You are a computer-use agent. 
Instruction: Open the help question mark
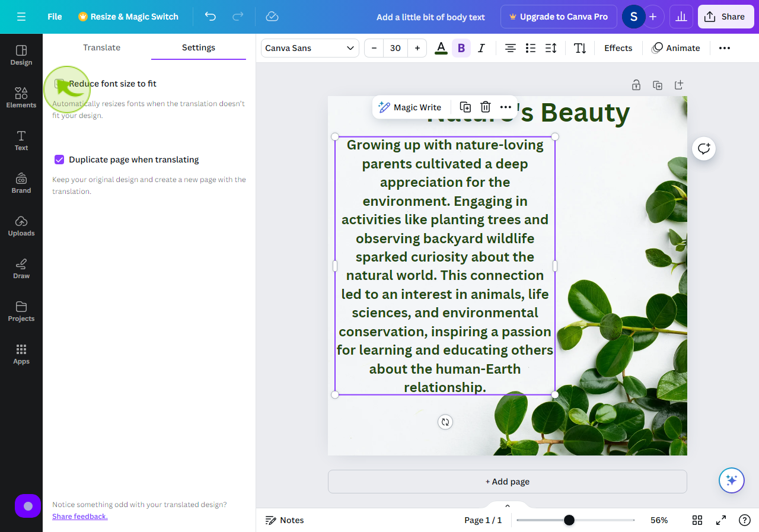[x=745, y=520]
